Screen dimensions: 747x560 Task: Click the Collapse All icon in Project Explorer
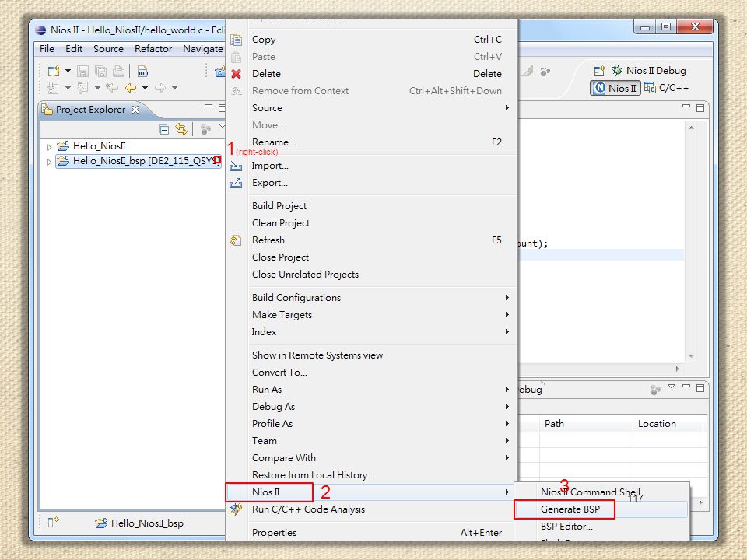coord(164,130)
